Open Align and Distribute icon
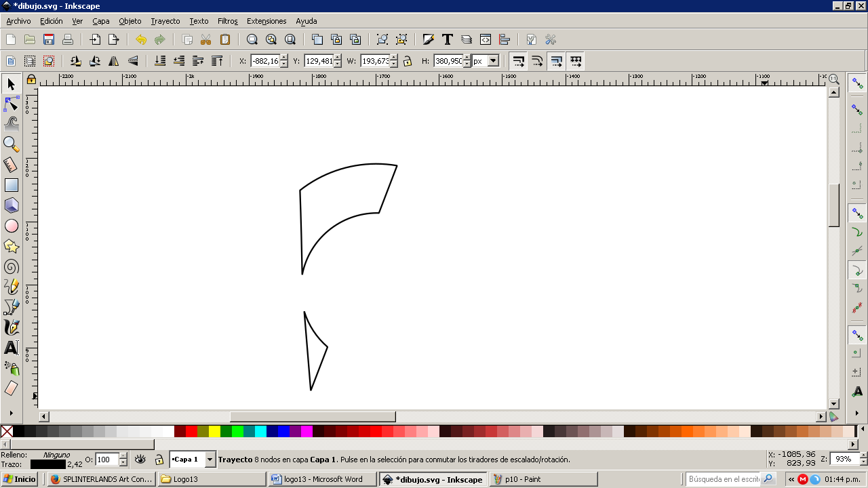Screen dimensions: 868x488 (505, 39)
